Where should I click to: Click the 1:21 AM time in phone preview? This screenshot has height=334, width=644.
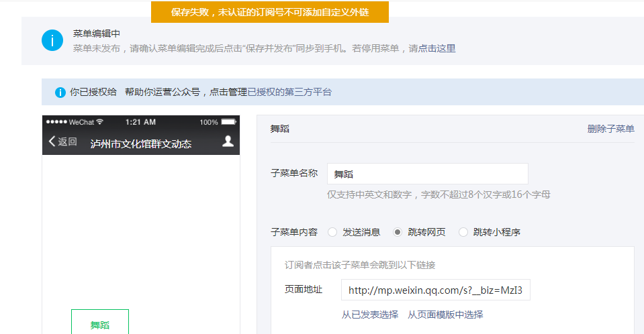click(140, 122)
